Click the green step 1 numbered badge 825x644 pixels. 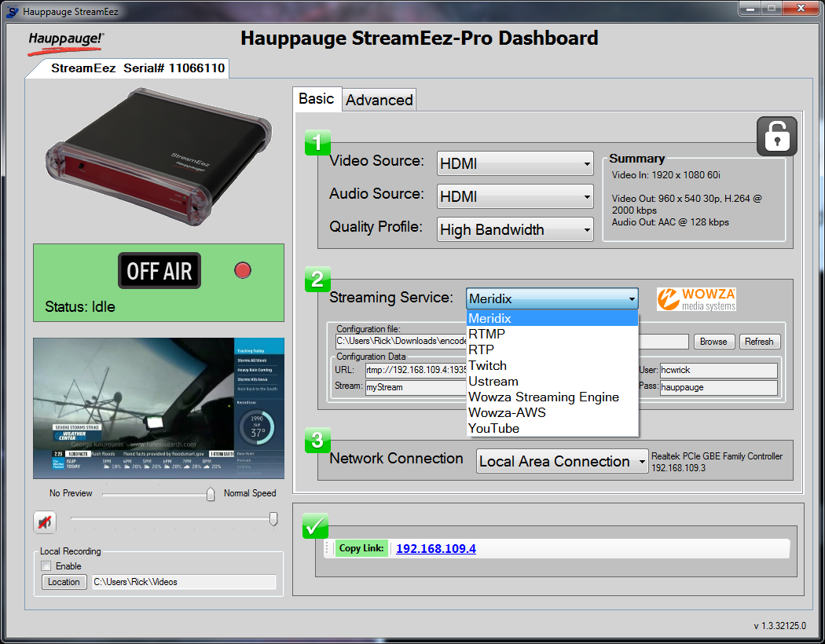(317, 143)
